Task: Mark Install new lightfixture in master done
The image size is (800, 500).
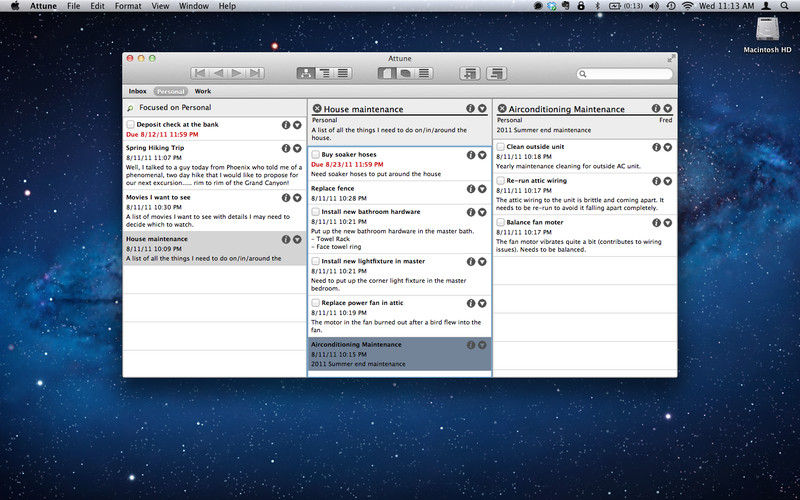Action: (316, 261)
